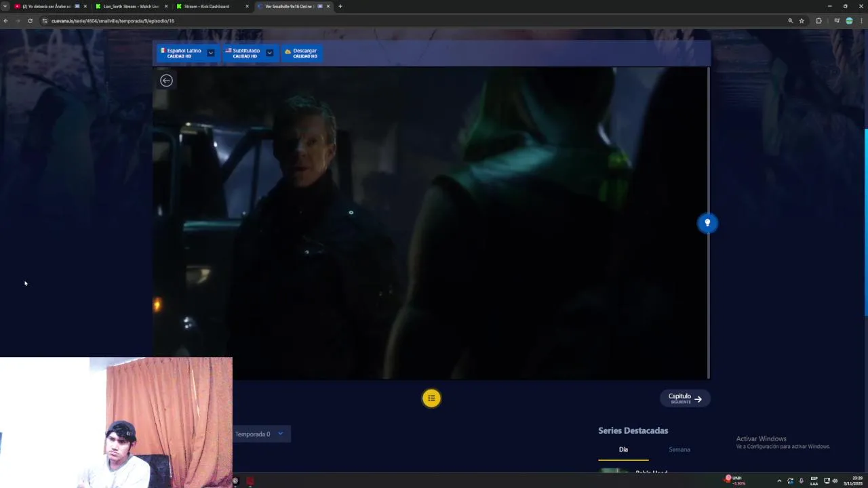Close the Lian_Sorth Stream browser tab
The image size is (868, 488).
point(166,6)
